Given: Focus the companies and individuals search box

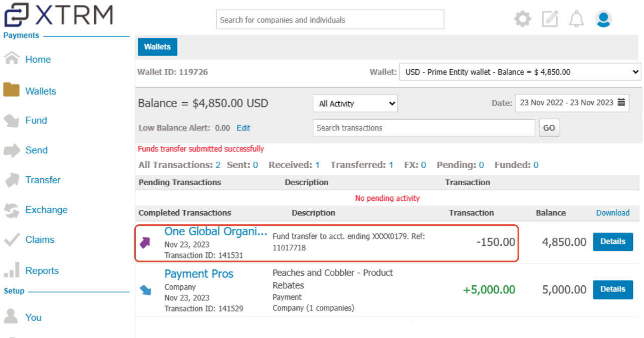Looking at the screenshot, I should point(330,20).
